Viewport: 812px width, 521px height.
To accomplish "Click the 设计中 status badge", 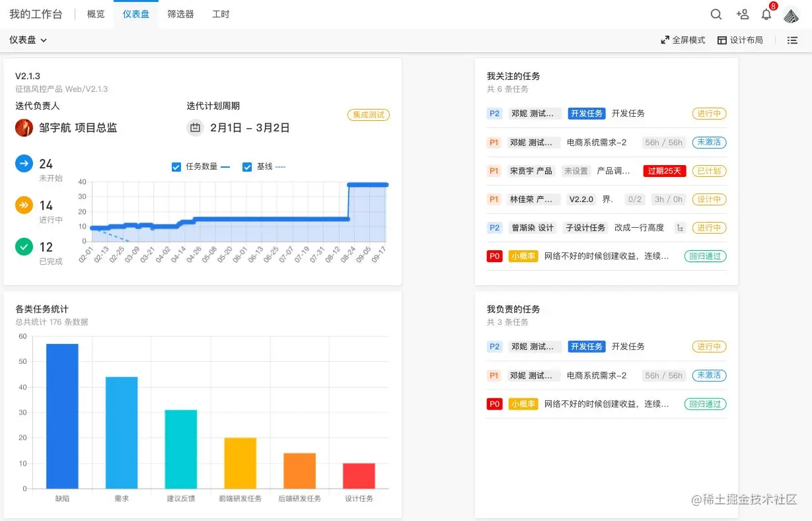I will (x=709, y=199).
